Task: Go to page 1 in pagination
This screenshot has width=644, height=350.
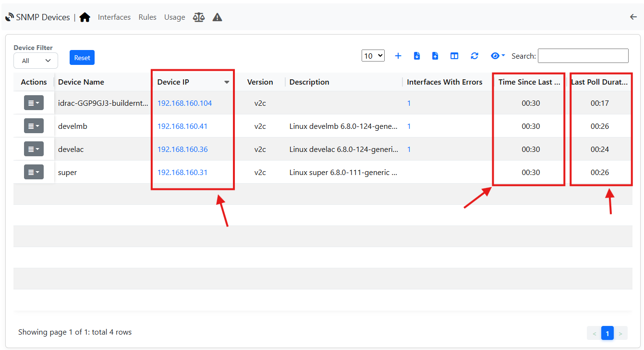Action: [x=608, y=333]
